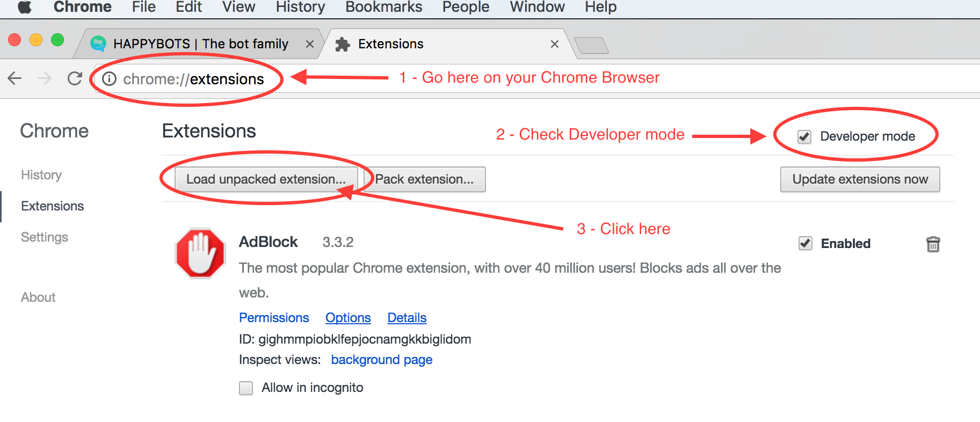
Task: Open the Edit menu
Action: (189, 7)
